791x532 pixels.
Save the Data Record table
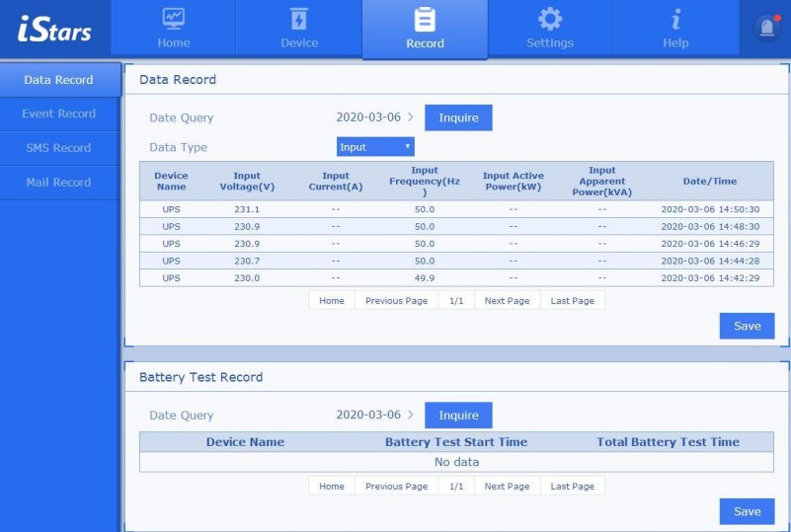coord(747,326)
